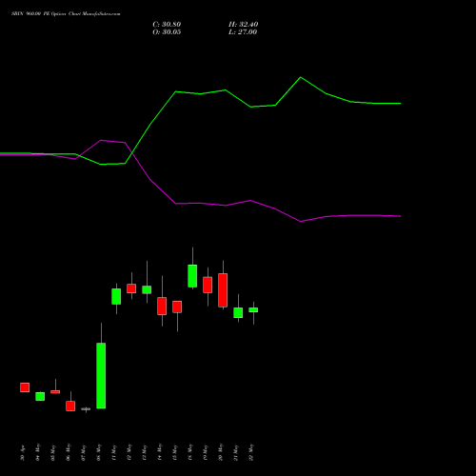
Task: Click the SBIN 960.00 PE Option Chart title
Action: pyautogui.click(x=66, y=14)
